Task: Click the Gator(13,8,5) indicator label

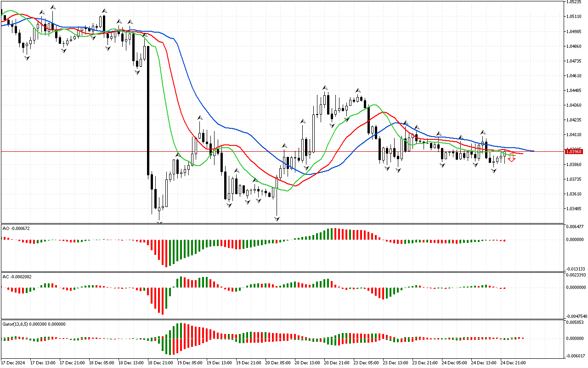Action: 34,324
